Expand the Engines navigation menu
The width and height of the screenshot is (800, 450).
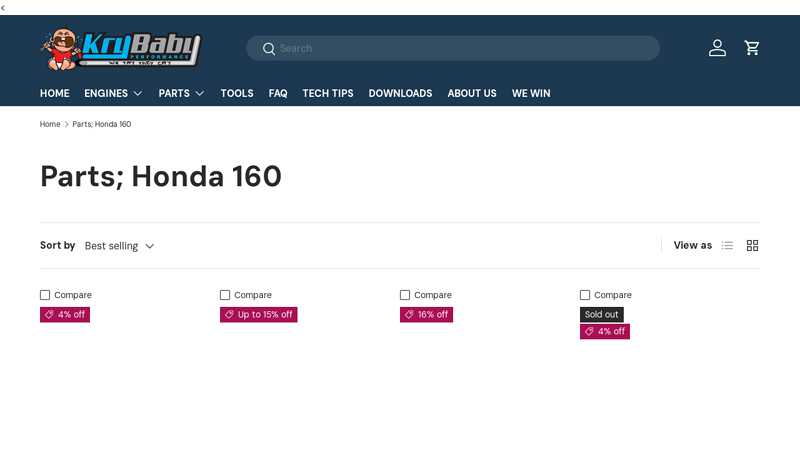[113, 93]
